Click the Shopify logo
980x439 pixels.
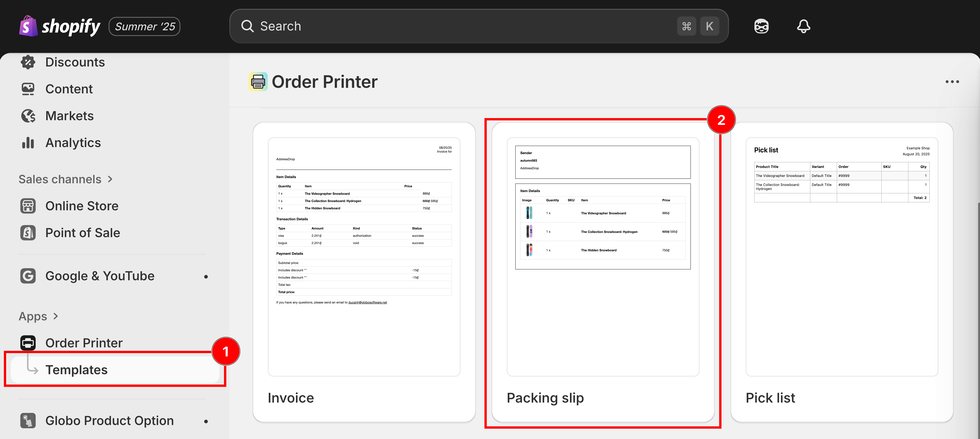pyautogui.click(x=59, y=26)
